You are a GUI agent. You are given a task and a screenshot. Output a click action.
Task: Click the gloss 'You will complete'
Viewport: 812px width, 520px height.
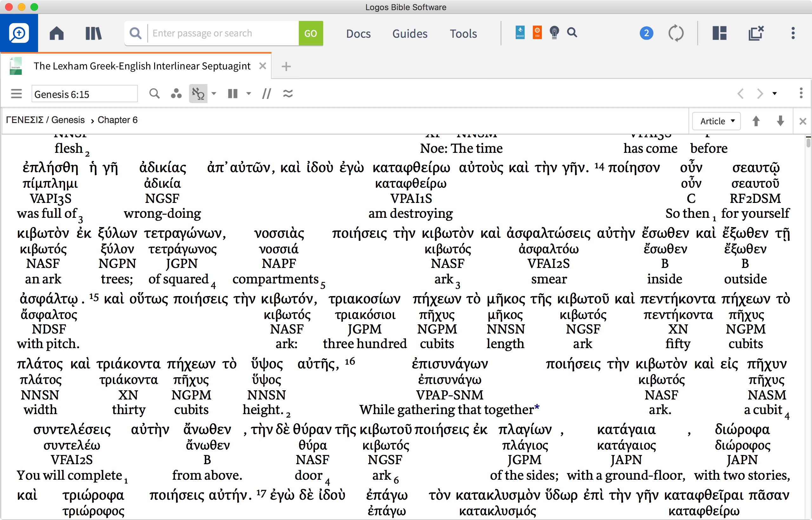click(x=69, y=475)
